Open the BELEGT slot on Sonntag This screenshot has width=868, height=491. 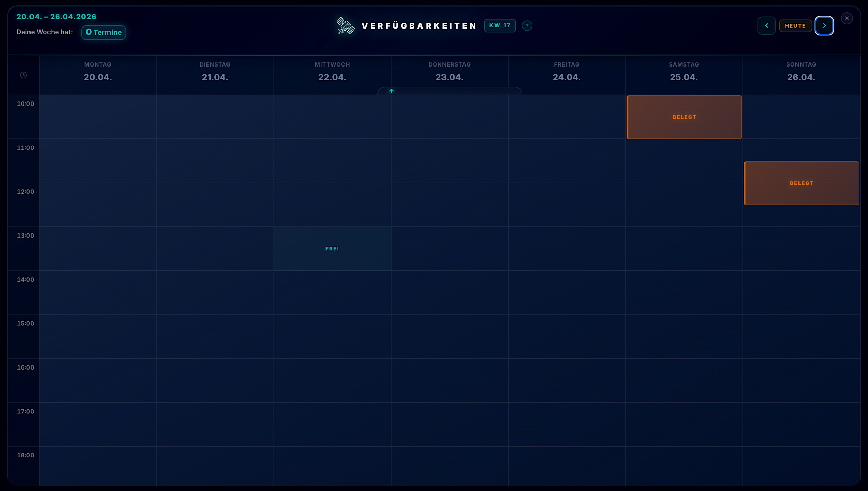pyautogui.click(x=801, y=183)
